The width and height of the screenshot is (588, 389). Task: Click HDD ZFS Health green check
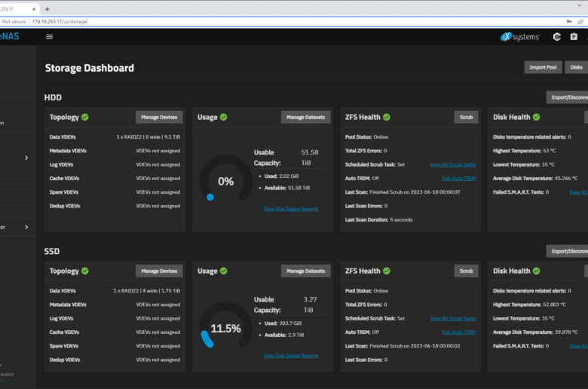[x=387, y=117]
